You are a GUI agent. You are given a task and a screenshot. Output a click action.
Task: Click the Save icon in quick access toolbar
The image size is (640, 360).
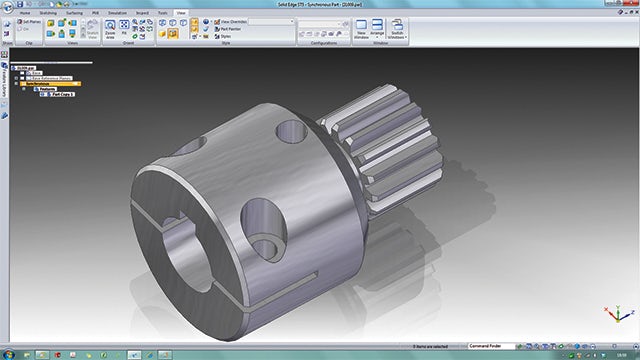point(19,4)
